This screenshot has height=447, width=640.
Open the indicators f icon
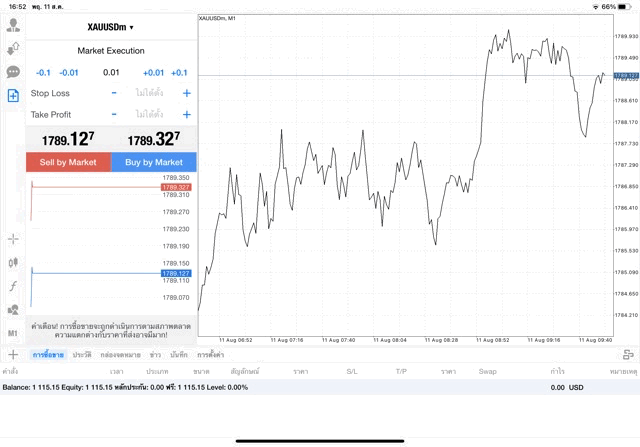pos(13,286)
